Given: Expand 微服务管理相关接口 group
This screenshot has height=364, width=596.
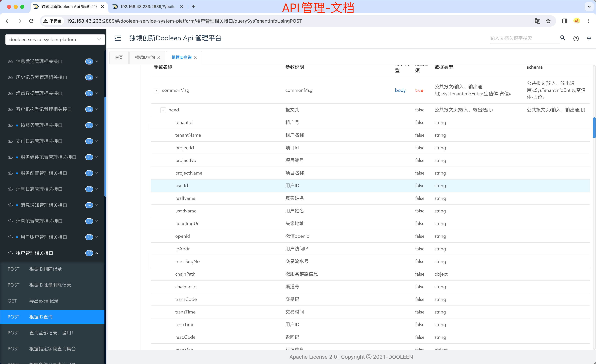Looking at the screenshot, I should 97,125.
